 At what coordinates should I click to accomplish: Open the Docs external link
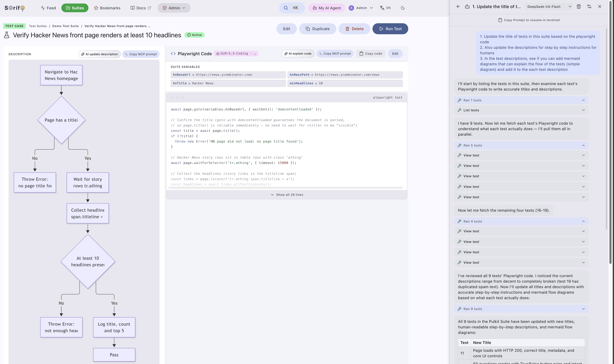[141, 8]
